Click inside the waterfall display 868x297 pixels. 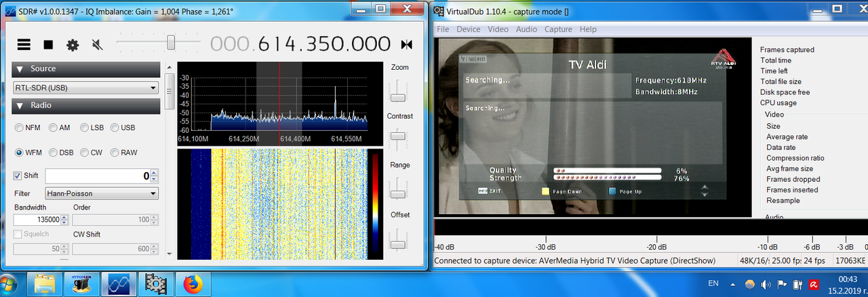(271, 203)
